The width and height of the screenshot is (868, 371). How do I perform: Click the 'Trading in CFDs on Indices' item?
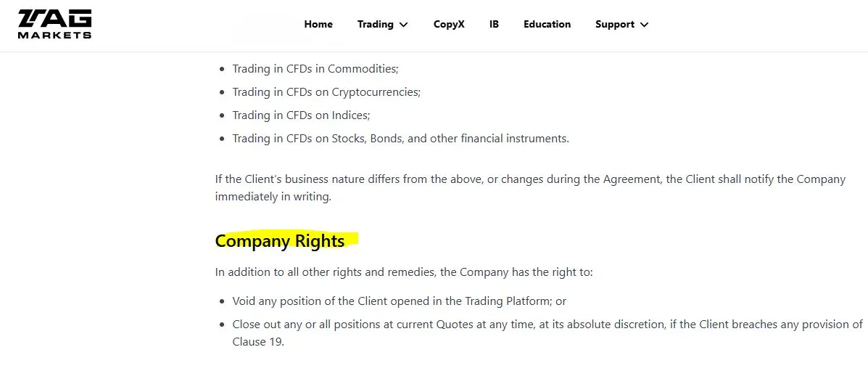click(x=301, y=115)
